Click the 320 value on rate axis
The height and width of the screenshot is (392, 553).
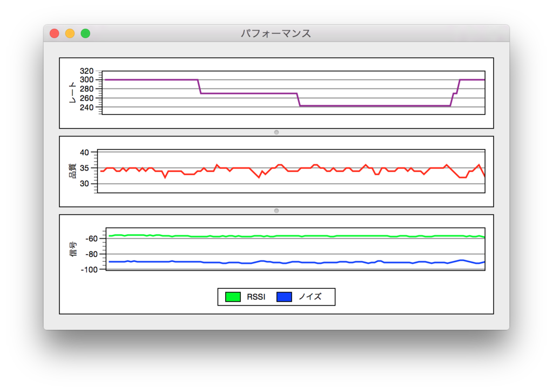[87, 71]
